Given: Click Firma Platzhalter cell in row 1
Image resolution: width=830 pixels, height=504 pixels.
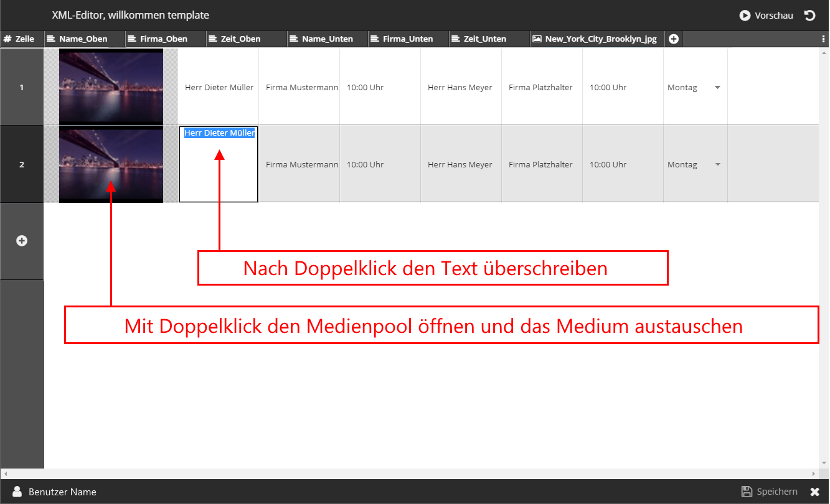Looking at the screenshot, I should (540, 88).
